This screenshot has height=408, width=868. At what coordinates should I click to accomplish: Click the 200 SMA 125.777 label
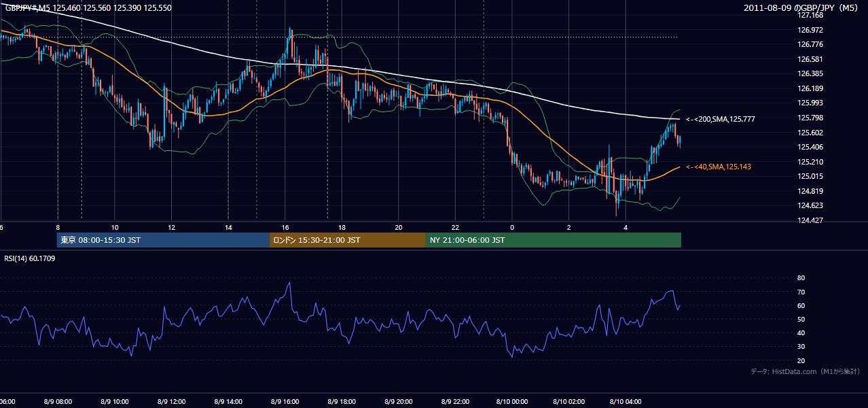[x=720, y=119]
